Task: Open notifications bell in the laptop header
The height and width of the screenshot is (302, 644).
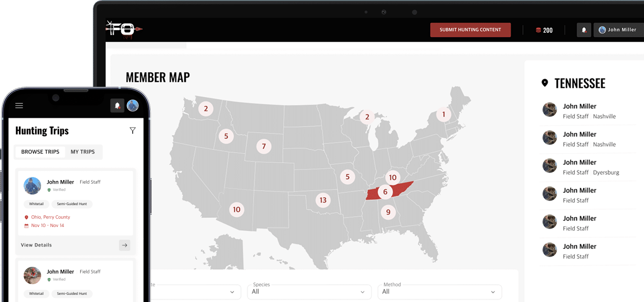Action: click(x=584, y=30)
